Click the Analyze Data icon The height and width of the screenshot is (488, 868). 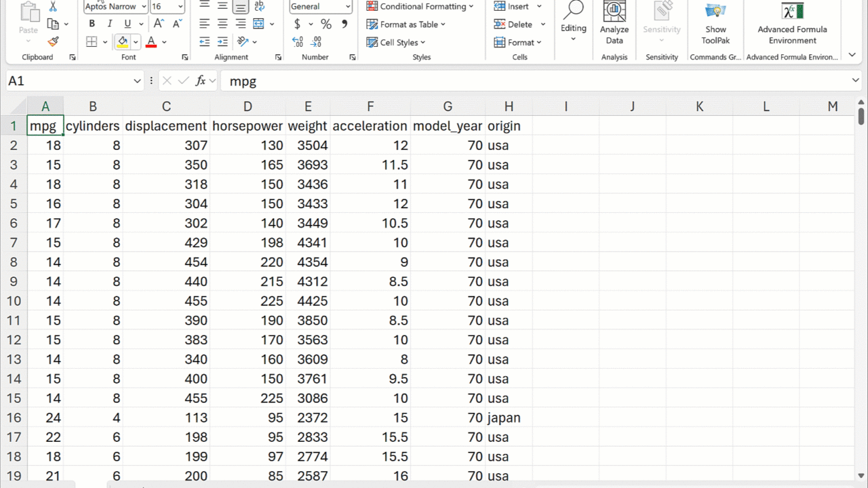point(614,24)
